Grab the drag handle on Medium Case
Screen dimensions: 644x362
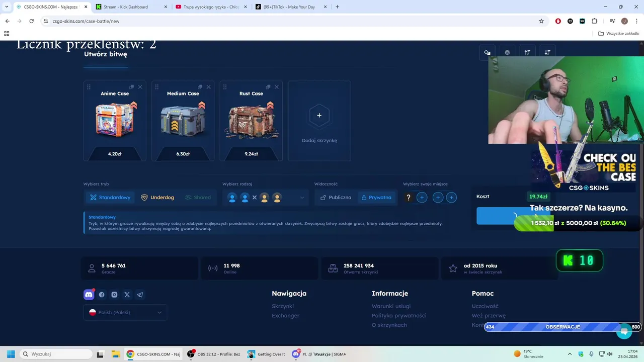click(x=156, y=87)
